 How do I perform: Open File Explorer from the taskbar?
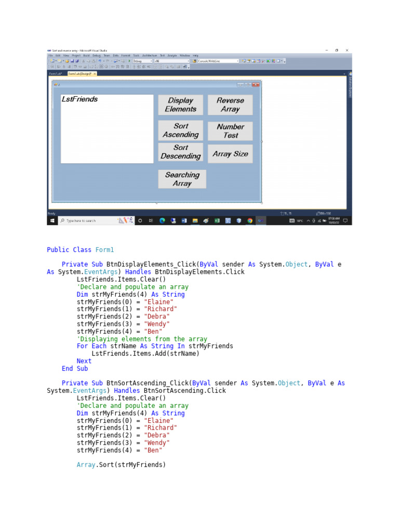[195, 220]
